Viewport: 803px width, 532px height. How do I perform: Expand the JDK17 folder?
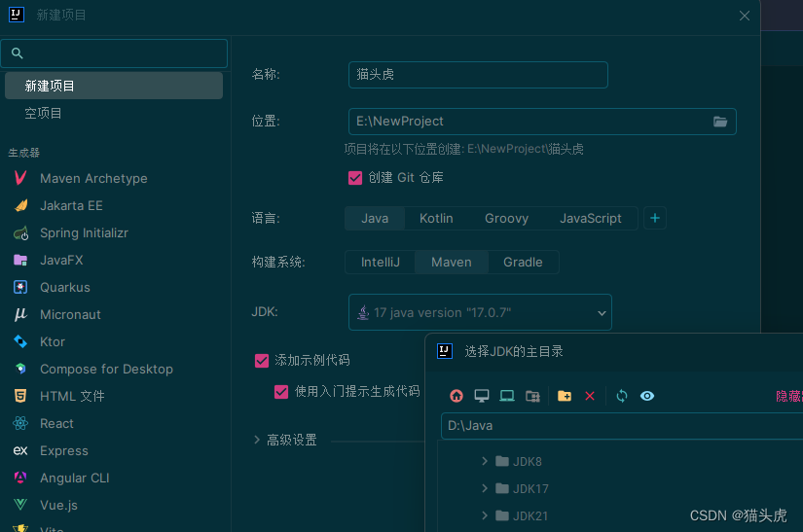coord(485,488)
